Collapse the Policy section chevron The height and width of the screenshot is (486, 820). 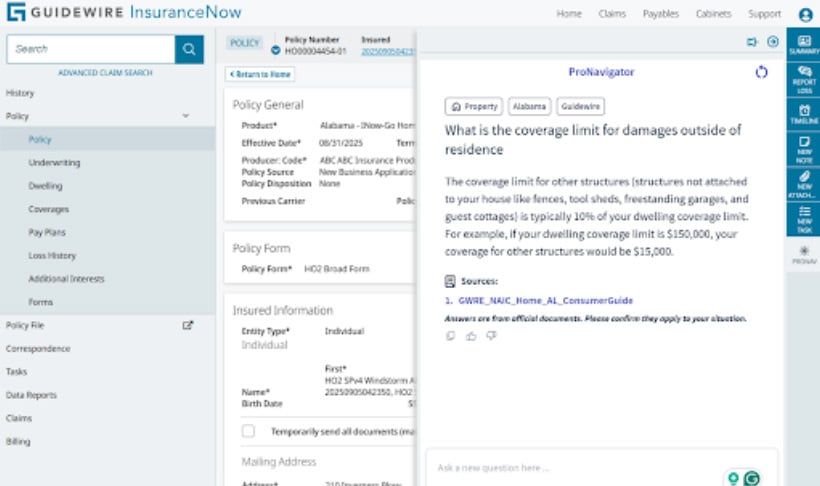point(186,116)
